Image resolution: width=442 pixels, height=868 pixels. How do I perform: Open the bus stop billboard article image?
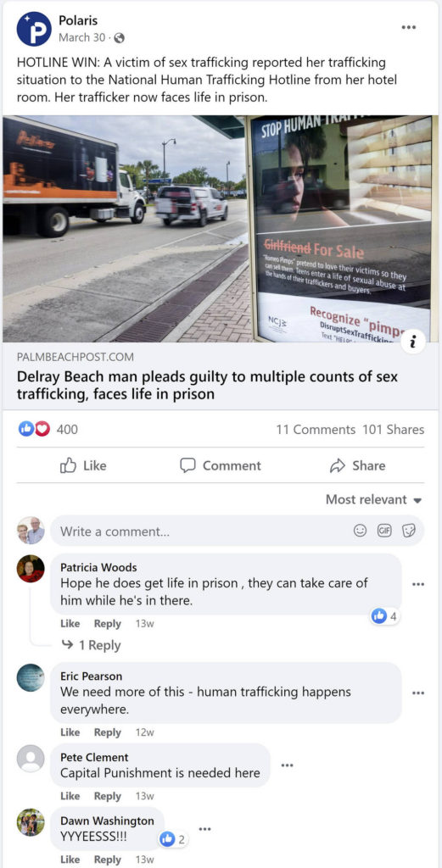221,229
